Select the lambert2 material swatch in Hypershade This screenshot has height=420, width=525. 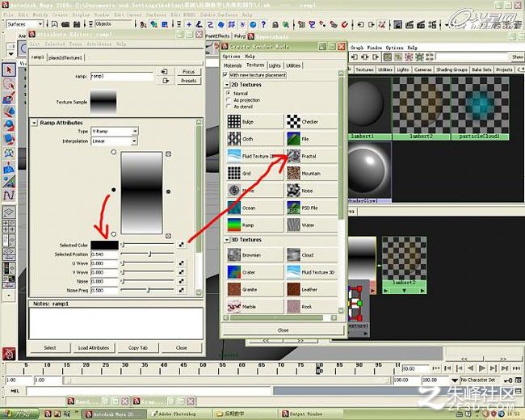point(421,108)
